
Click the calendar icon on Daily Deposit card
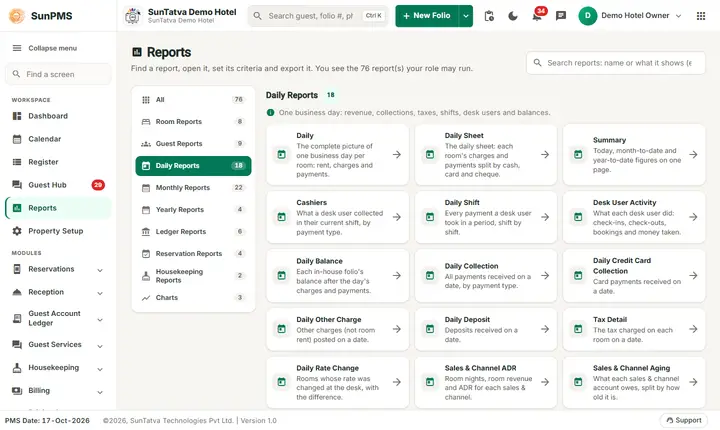pyautogui.click(x=430, y=329)
